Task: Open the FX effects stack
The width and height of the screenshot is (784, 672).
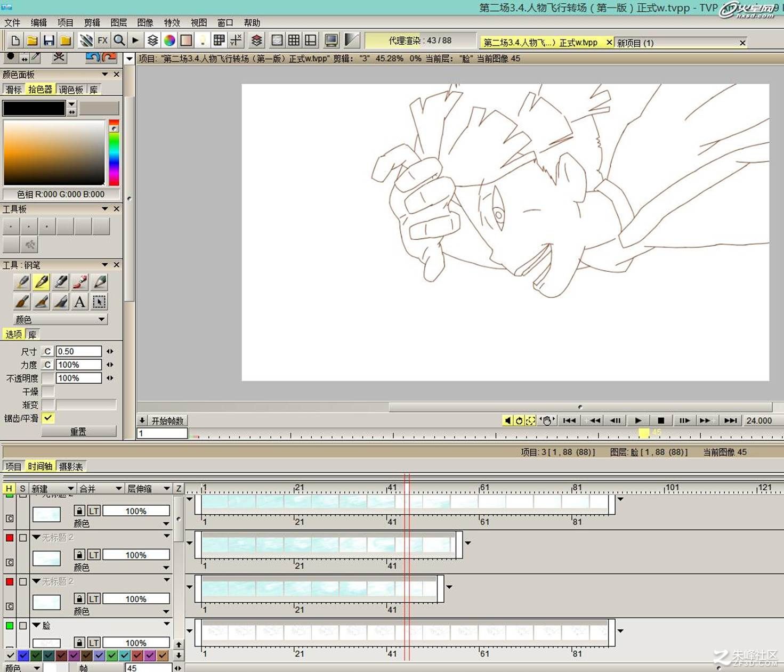Action: (x=102, y=41)
